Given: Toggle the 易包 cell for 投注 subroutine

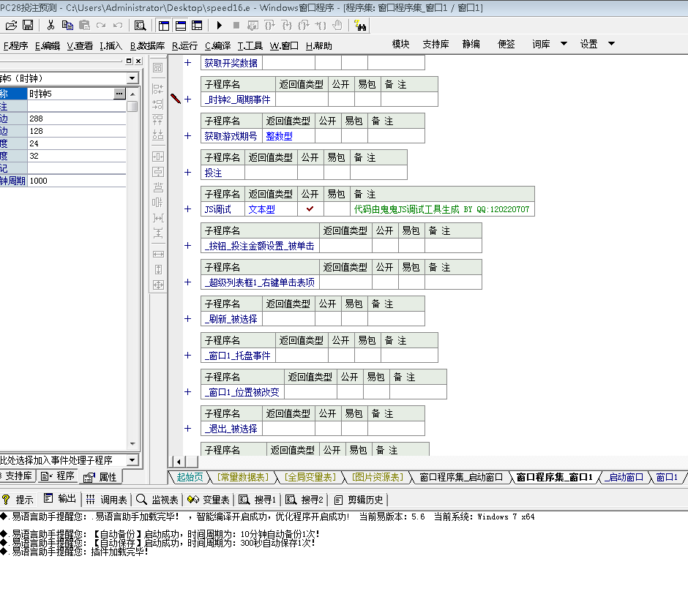Looking at the screenshot, I should coord(335,173).
